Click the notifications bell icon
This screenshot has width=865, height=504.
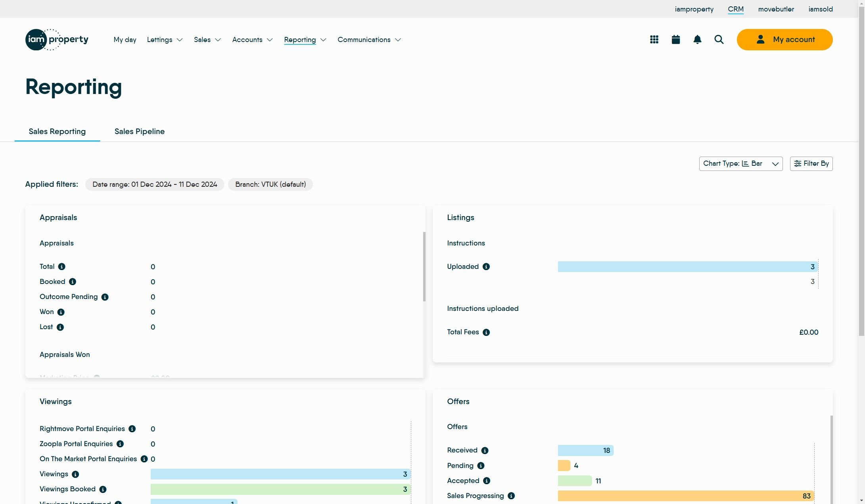point(697,40)
